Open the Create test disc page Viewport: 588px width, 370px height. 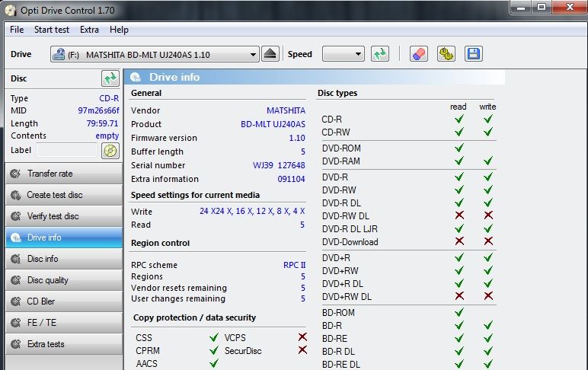click(x=64, y=195)
